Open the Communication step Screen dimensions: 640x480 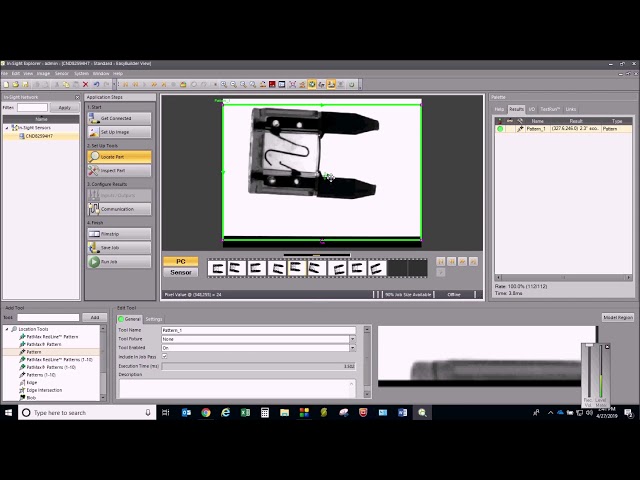click(x=119, y=209)
